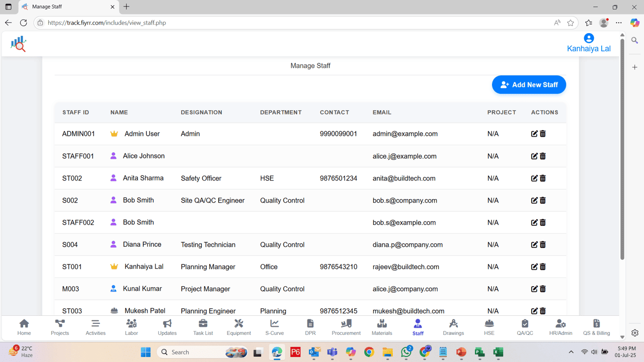Delete Diana Prince's staff record
This screenshot has height=362, width=644.
[543, 244]
